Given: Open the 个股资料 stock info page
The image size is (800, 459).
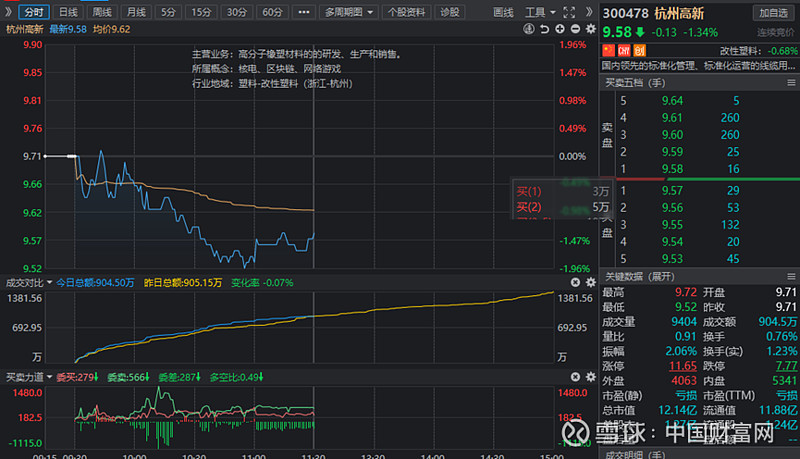Looking at the screenshot, I should (407, 12).
